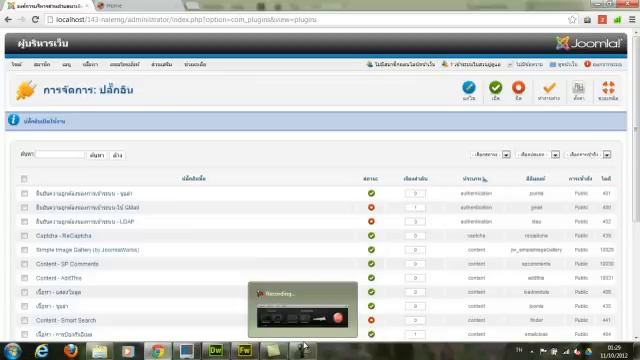
Task: Sort by the plugin name column header
Action: click(x=193, y=178)
